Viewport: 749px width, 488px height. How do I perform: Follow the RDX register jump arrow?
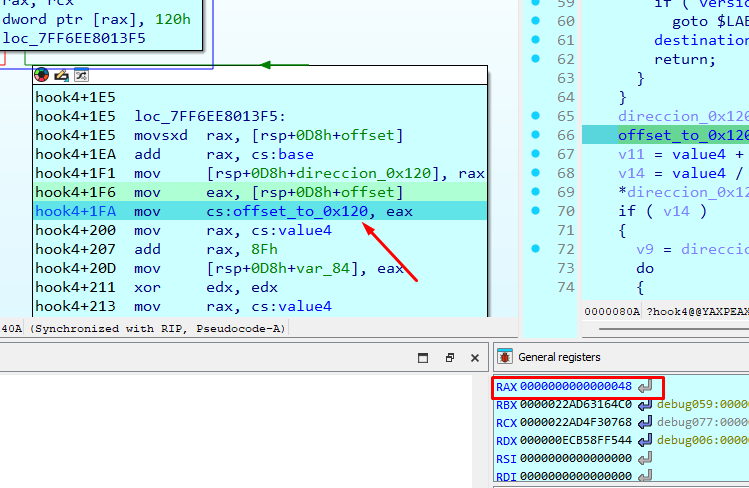(645, 440)
